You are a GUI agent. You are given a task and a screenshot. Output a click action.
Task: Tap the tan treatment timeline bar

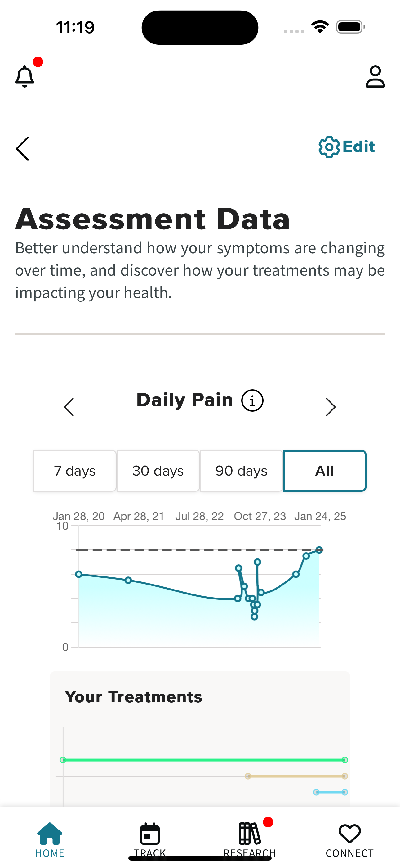coord(296,776)
